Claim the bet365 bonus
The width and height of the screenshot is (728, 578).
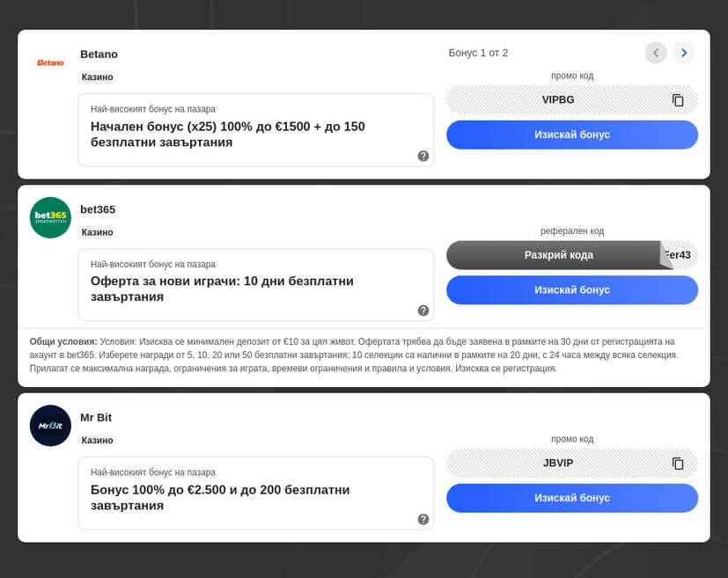(x=572, y=289)
